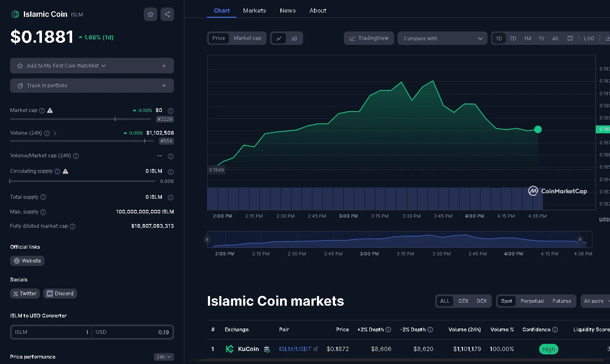Switch to the candlestick chart icon

coord(294,38)
